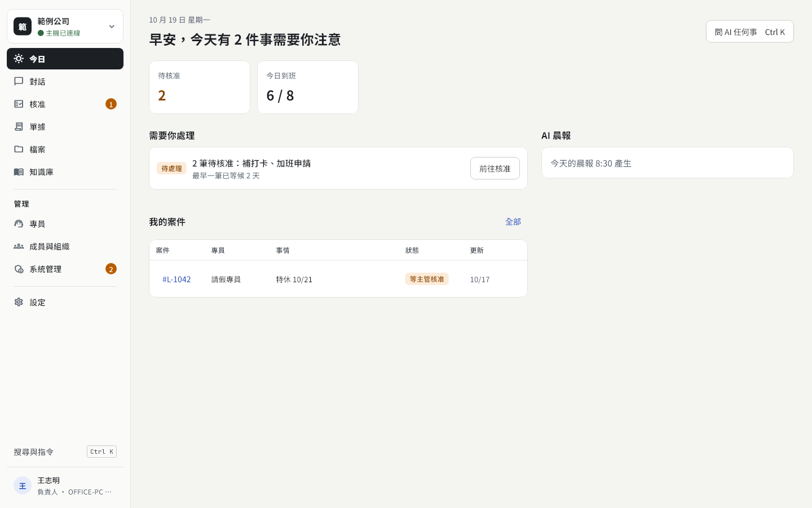Click the people icon for 成員與組織

coord(19,246)
